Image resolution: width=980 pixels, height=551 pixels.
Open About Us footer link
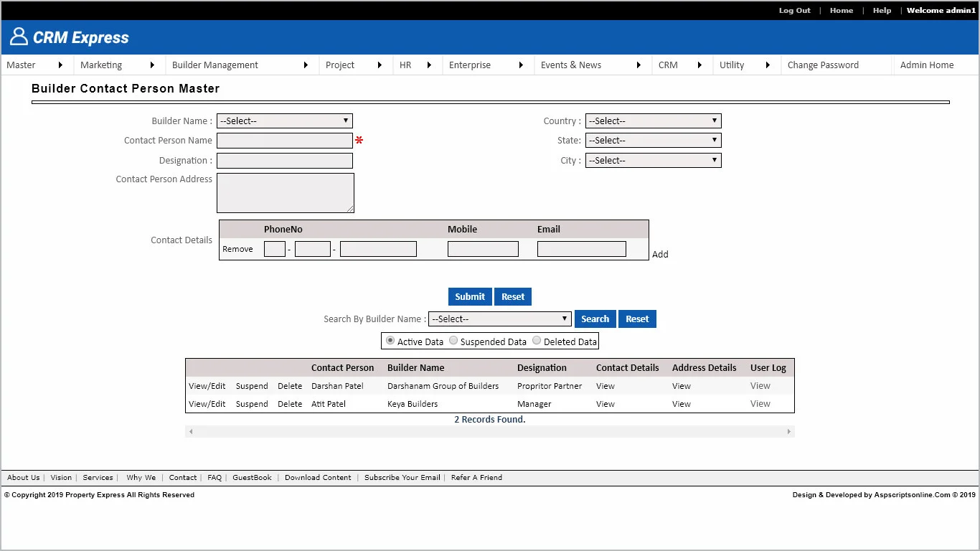coord(24,477)
